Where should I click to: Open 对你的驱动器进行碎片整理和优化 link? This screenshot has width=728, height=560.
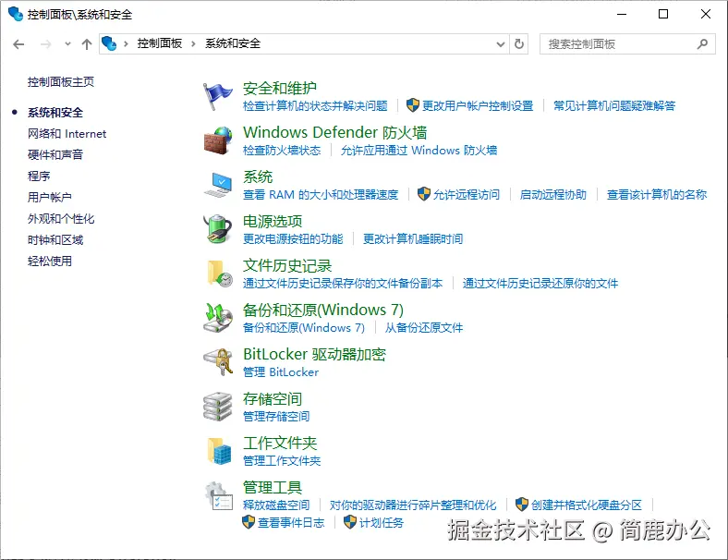413,505
